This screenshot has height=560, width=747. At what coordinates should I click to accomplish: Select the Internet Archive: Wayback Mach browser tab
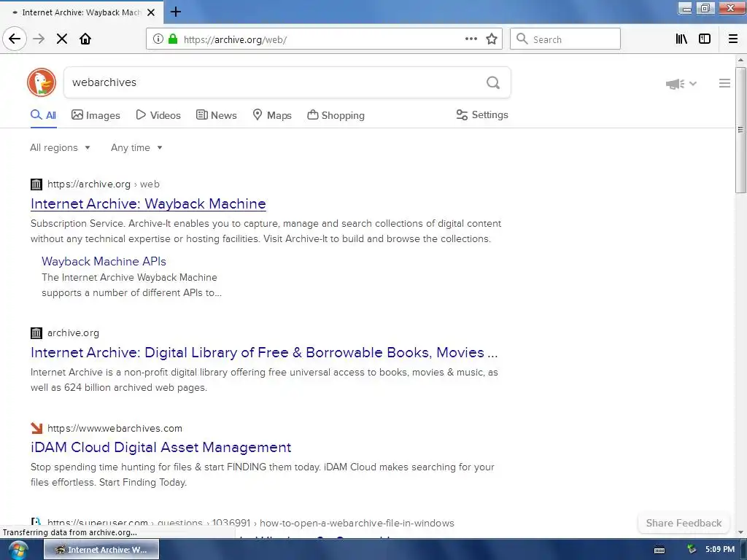coord(82,12)
